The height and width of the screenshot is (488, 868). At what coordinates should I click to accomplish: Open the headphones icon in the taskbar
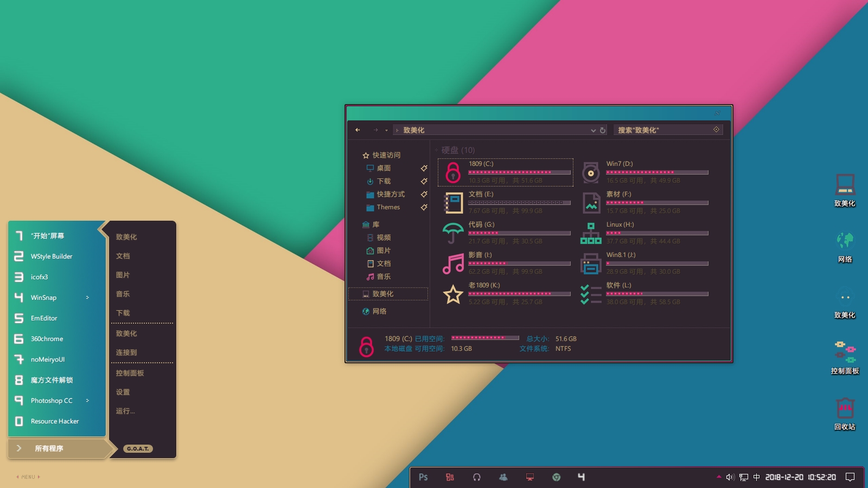476,477
